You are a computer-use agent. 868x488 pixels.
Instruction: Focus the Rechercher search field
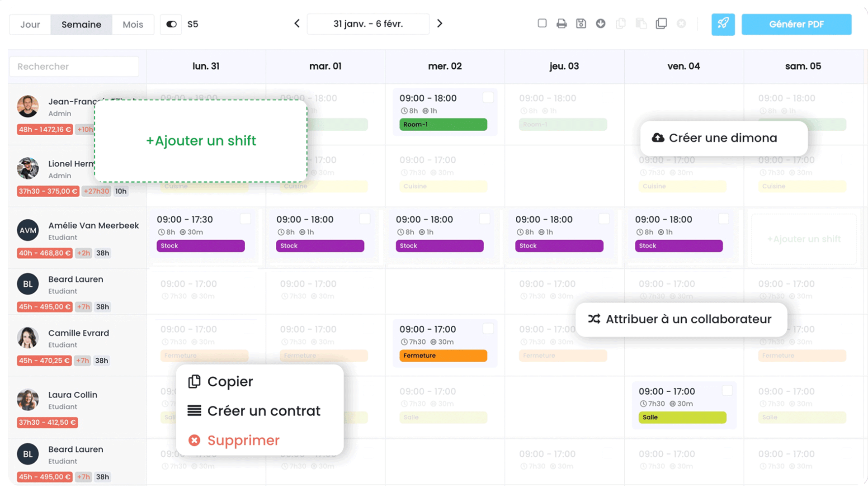[75, 66]
